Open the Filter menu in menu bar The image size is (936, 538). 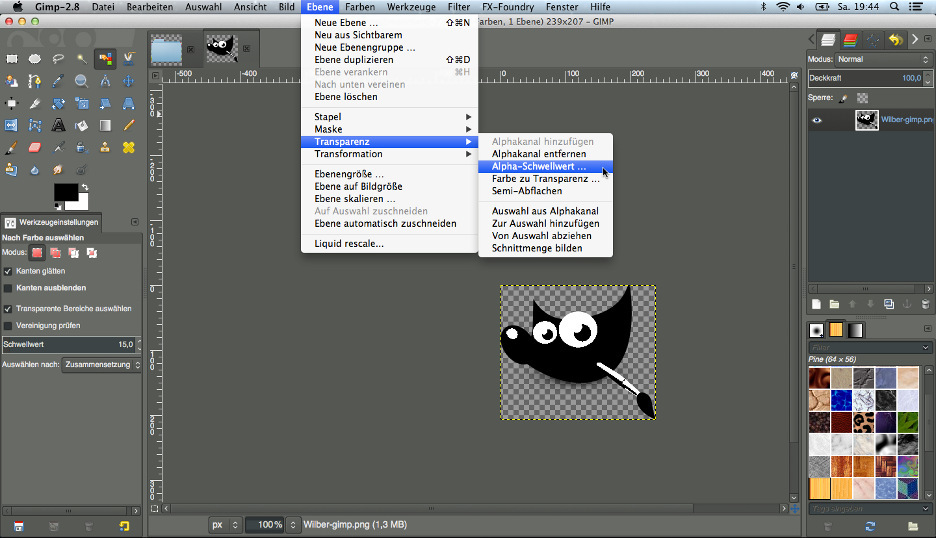pos(458,7)
